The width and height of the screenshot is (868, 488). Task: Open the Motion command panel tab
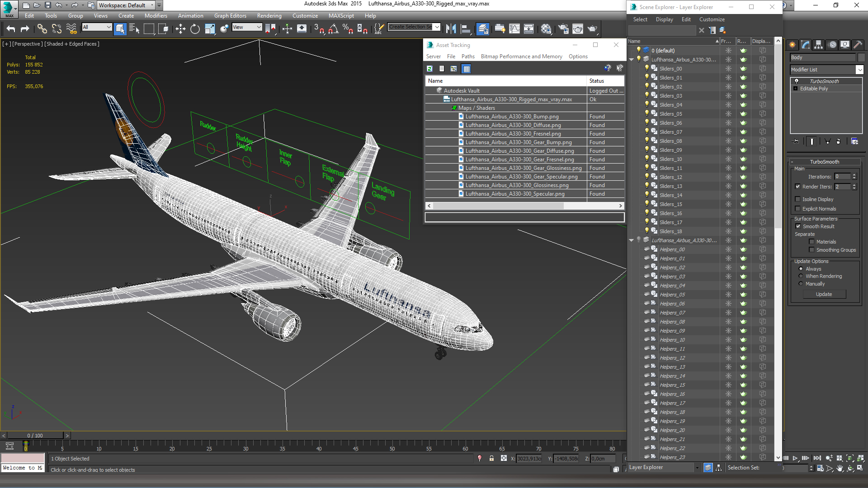pos(832,45)
